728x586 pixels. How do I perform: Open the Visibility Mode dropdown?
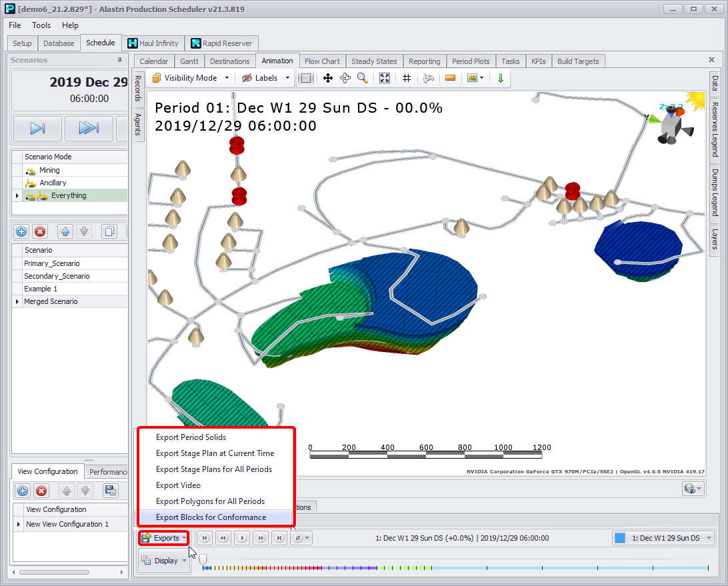point(190,78)
